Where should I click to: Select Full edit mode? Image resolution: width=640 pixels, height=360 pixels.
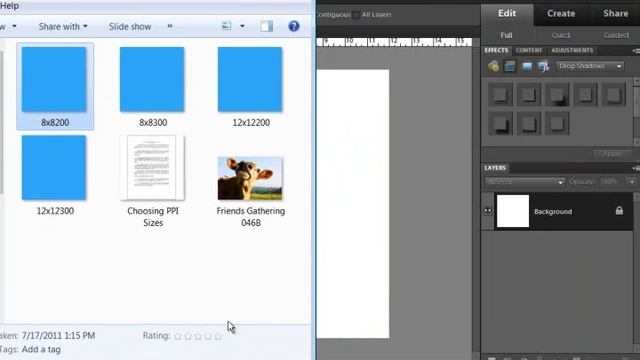click(507, 36)
